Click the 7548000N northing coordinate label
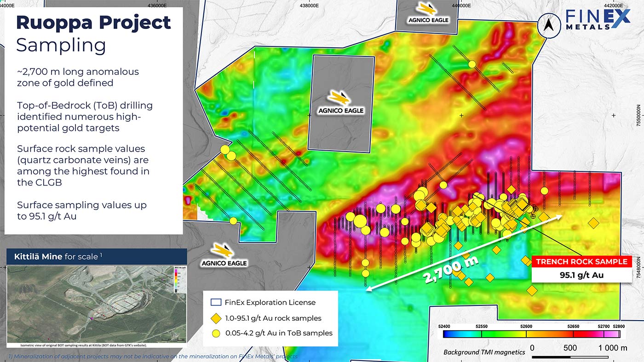Image resolution: width=644 pixels, height=362 pixels. click(638, 267)
